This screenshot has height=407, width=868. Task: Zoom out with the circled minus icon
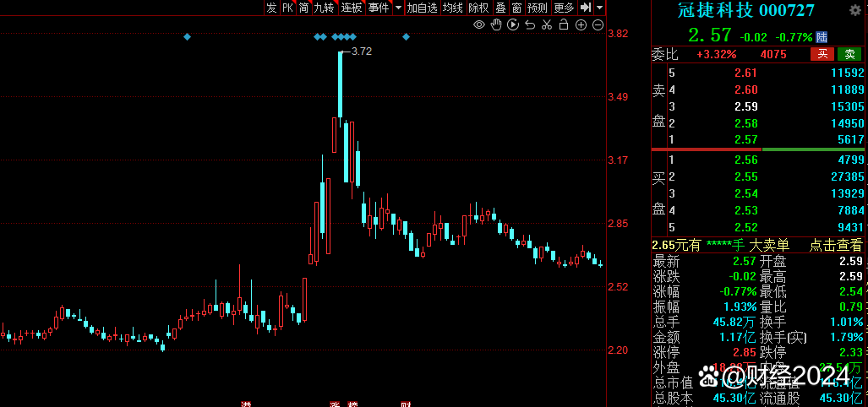[x=598, y=24]
